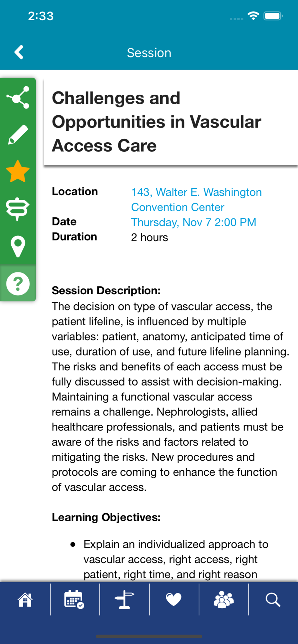The image size is (298, 644).
Task: Toggle the orange favorite star
Action: tap(18, 171)
